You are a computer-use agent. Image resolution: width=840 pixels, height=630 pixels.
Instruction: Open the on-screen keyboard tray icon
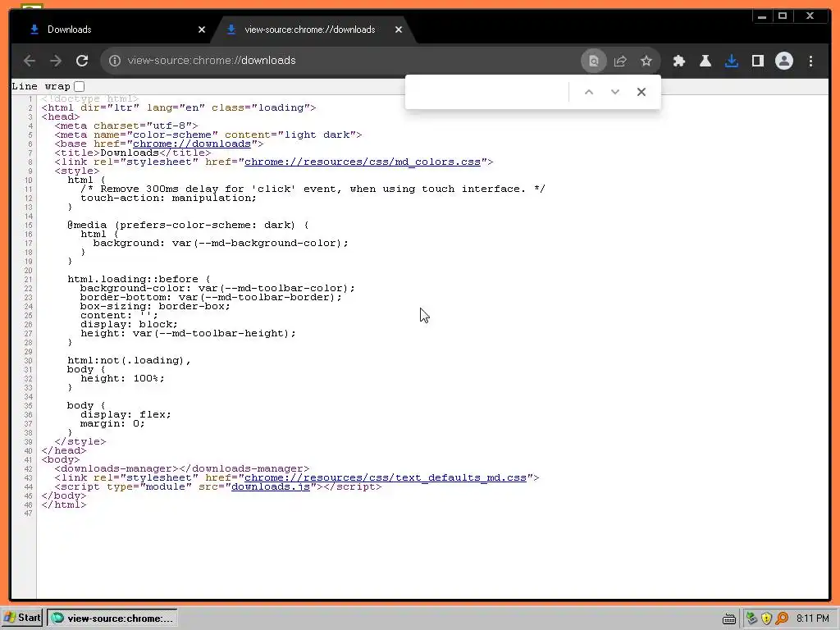tap(728, 619)
